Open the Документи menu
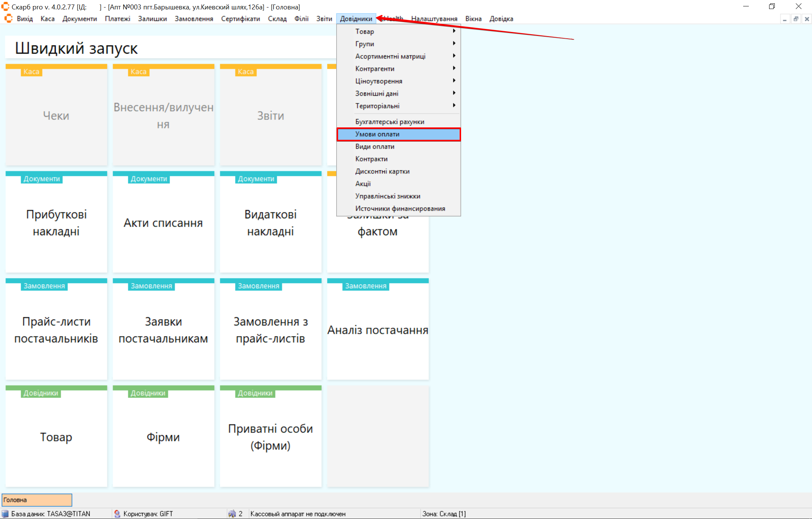Image resolution: width=812 pixels, height=519 pixels. 79,19
